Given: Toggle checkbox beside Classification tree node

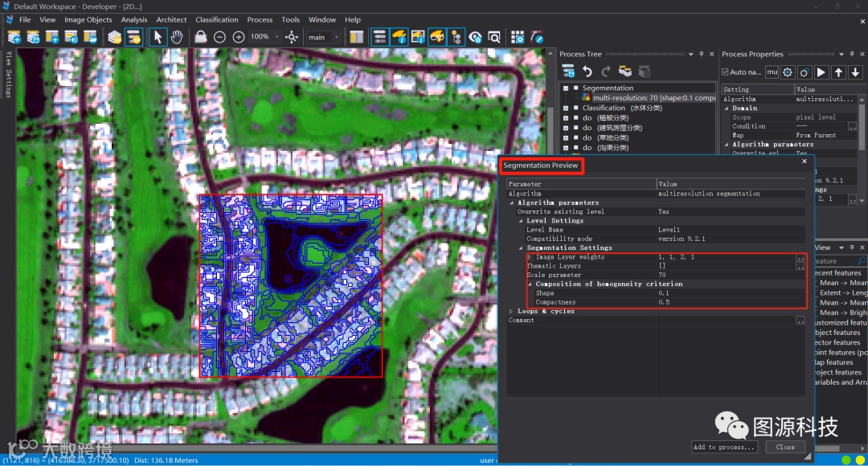Looking at the screenshot, I should click(576, 108).
